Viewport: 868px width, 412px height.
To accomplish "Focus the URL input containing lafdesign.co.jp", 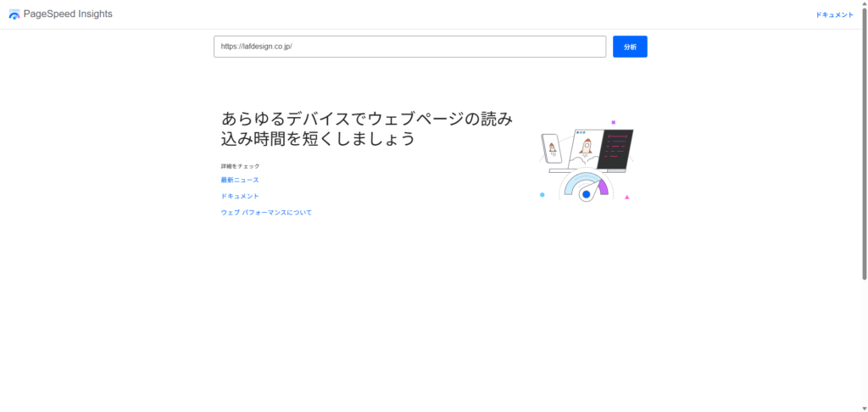I will [409, 47].
